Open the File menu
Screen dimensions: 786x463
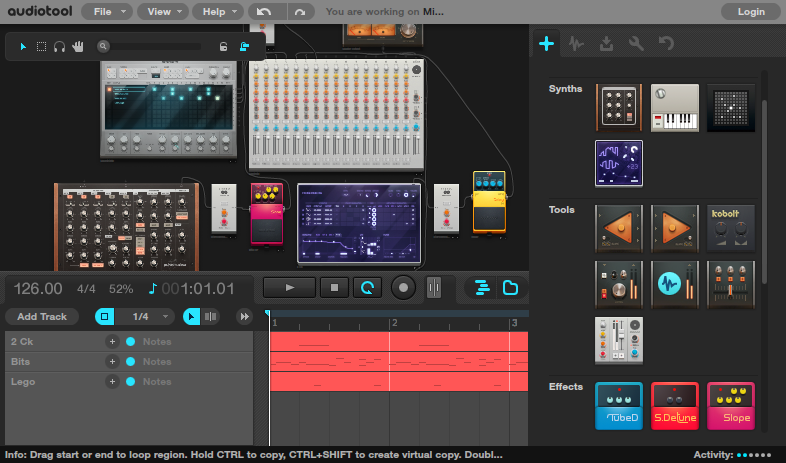click(107, 12)
